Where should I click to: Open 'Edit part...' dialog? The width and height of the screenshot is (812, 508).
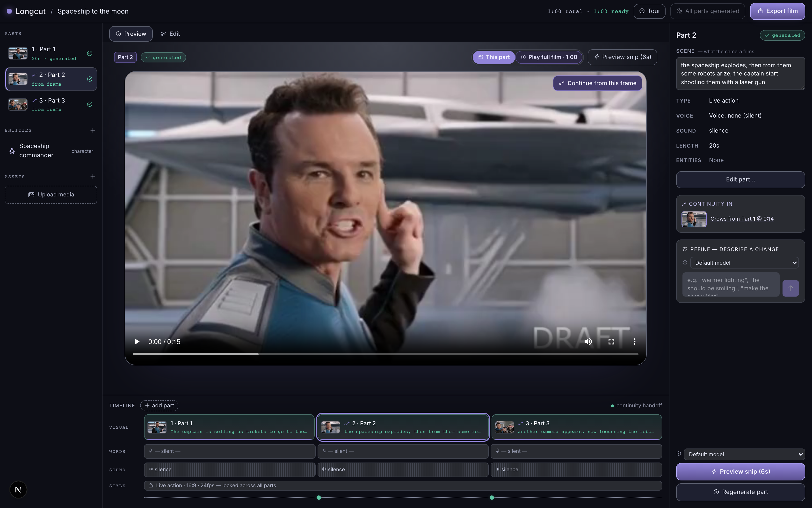pyautogui.click(x=740, y=180)
